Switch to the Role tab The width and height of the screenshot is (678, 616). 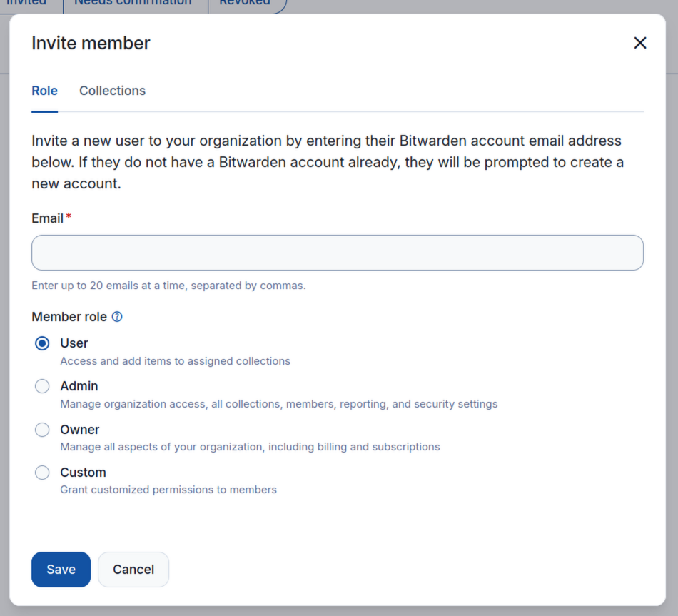tap(44, 91)
